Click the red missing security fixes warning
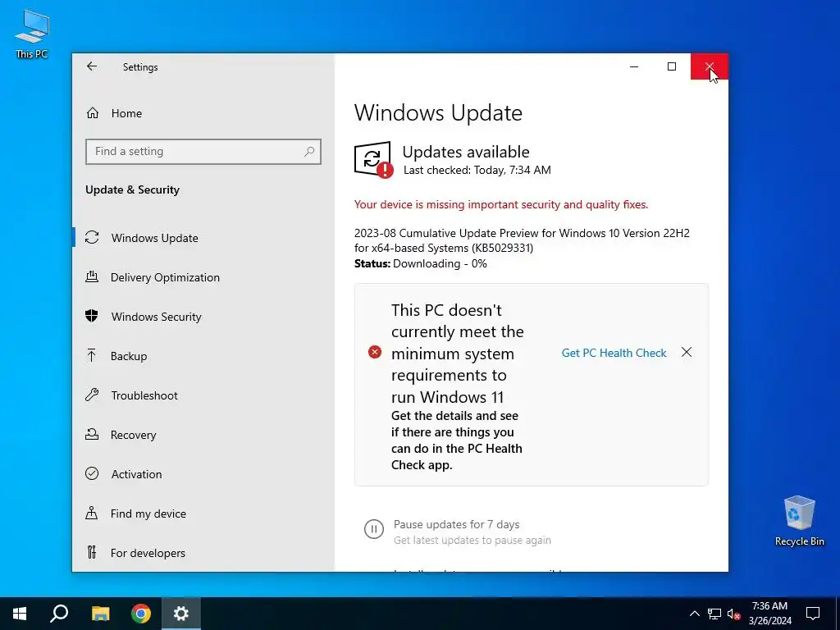 (x=501, y=204)
